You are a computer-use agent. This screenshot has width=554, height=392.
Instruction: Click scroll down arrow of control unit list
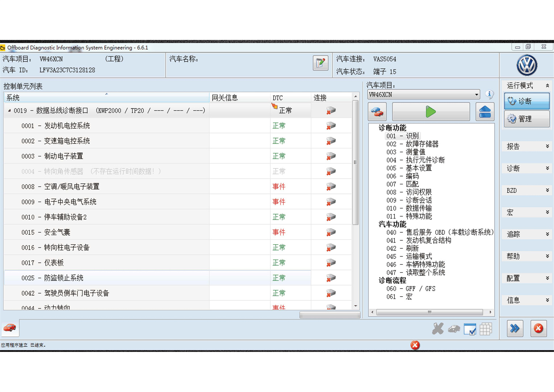pyautogui.click(x=356, y=306)
